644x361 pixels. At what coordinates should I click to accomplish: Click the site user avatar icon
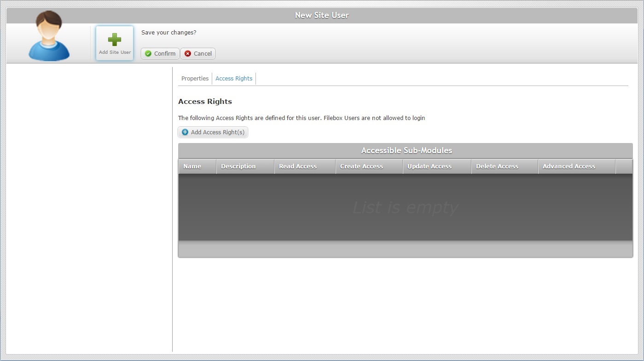[x=49, y=36]
